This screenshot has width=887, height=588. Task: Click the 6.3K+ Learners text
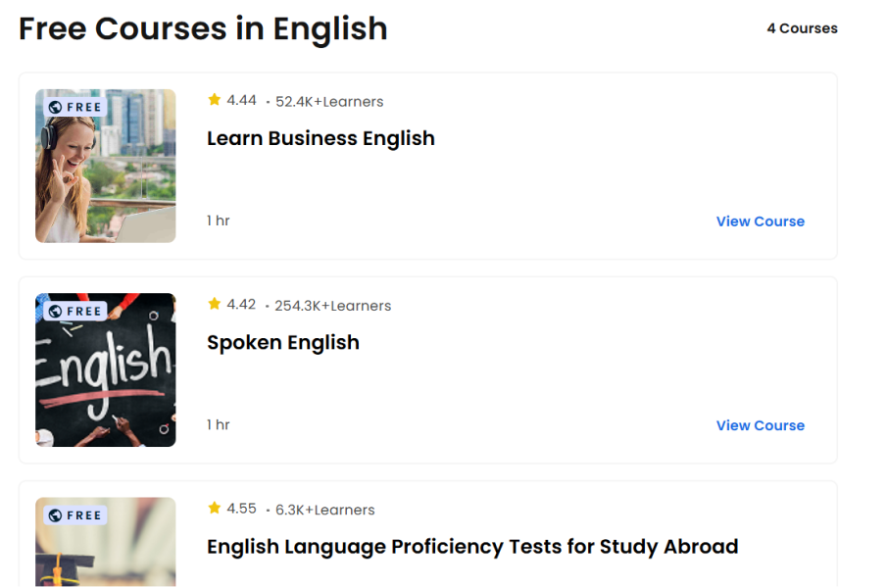pyautogui.click(x=324, y=510)
